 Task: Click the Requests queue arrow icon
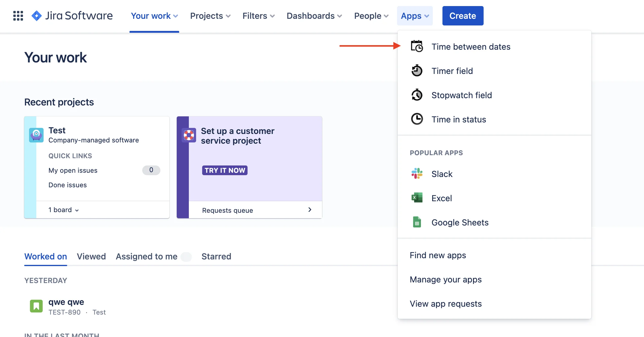[310, 210]
